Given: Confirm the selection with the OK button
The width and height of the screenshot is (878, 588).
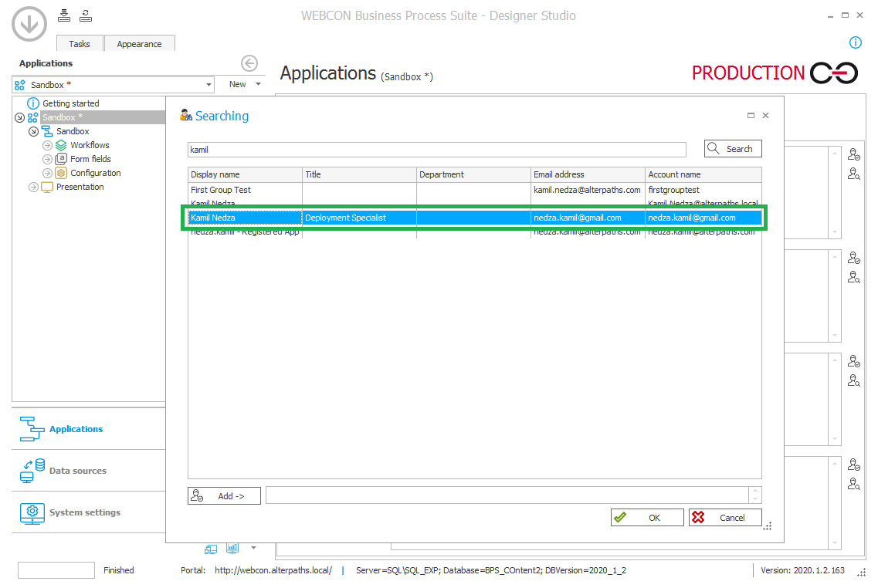Looking at the screenshot, I should 646,517.
